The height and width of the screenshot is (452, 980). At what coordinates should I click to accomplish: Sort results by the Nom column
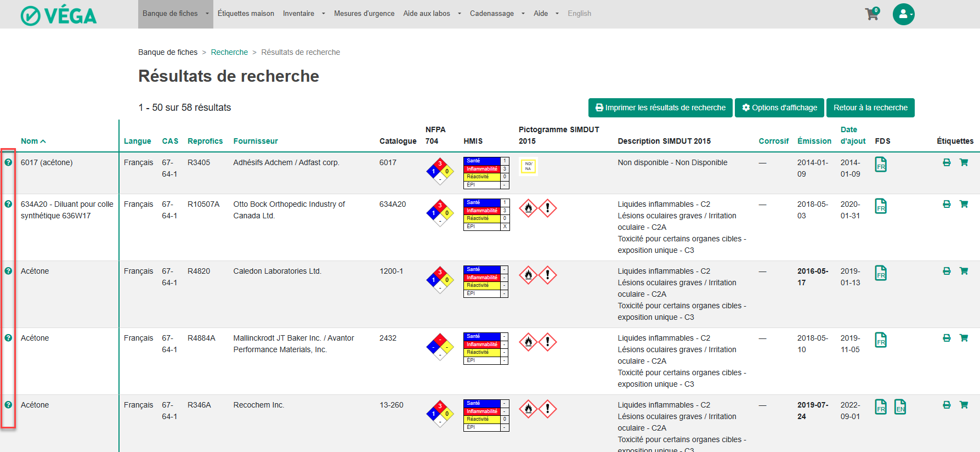coord(33,141)
